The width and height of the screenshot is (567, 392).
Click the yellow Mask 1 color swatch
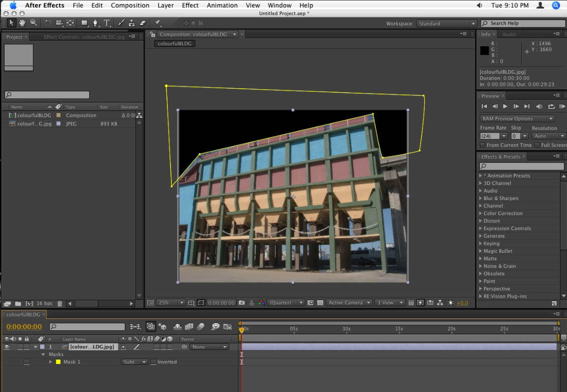coord(58,362)
